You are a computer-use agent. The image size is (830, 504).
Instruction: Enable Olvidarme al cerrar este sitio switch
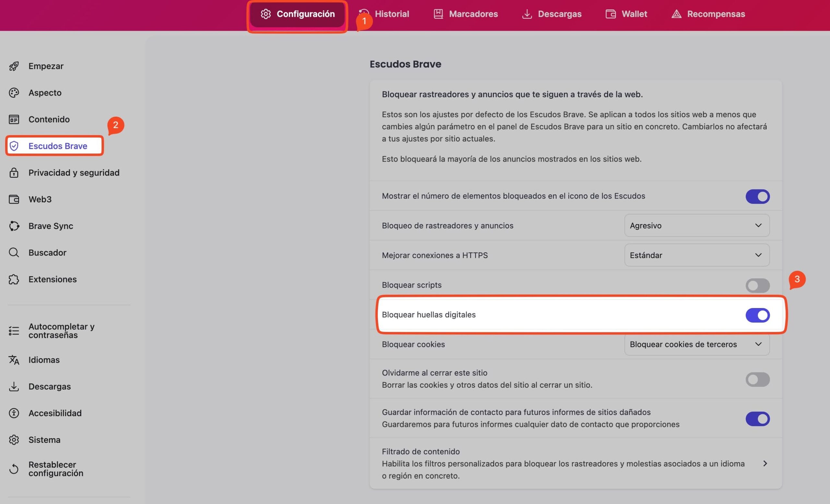point(757,379)
